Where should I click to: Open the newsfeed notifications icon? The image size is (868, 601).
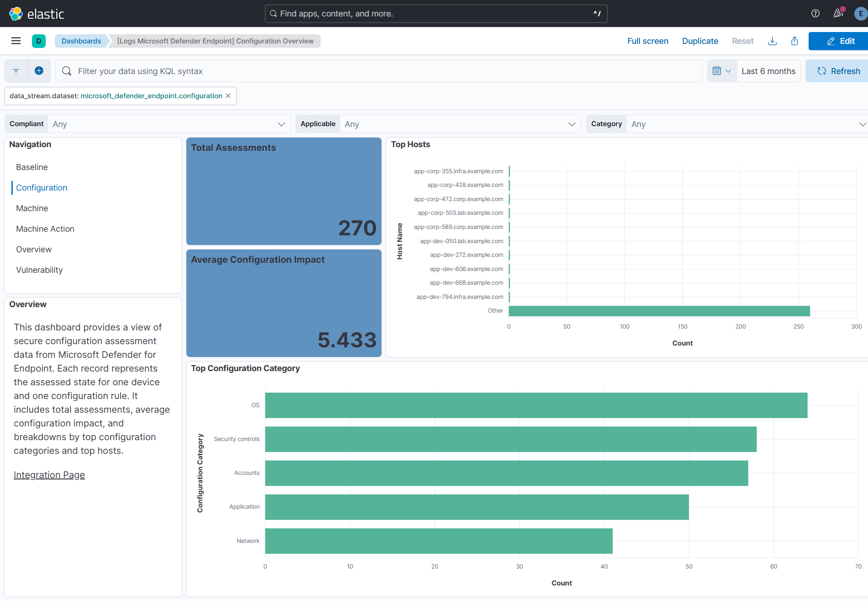click(838, 14)
